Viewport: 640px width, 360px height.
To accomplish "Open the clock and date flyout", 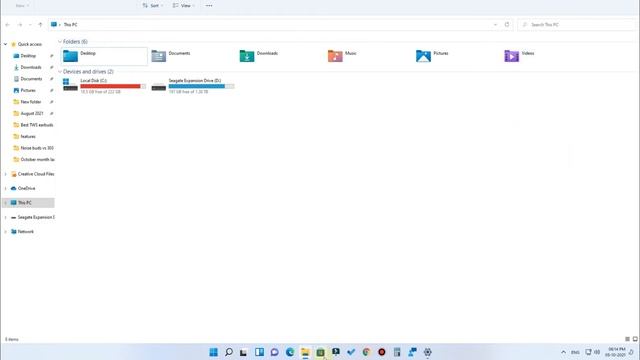I will [x=616, y=352].
